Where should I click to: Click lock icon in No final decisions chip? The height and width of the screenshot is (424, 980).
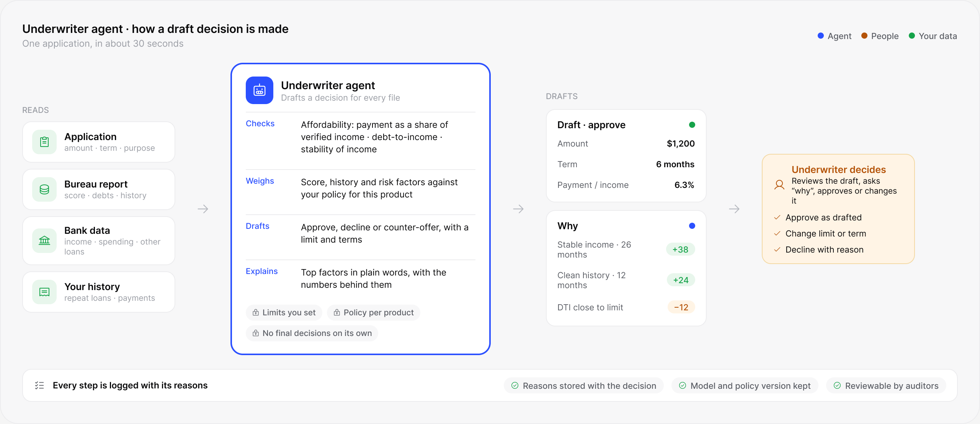pyautogui.click(x=256, y=333)
